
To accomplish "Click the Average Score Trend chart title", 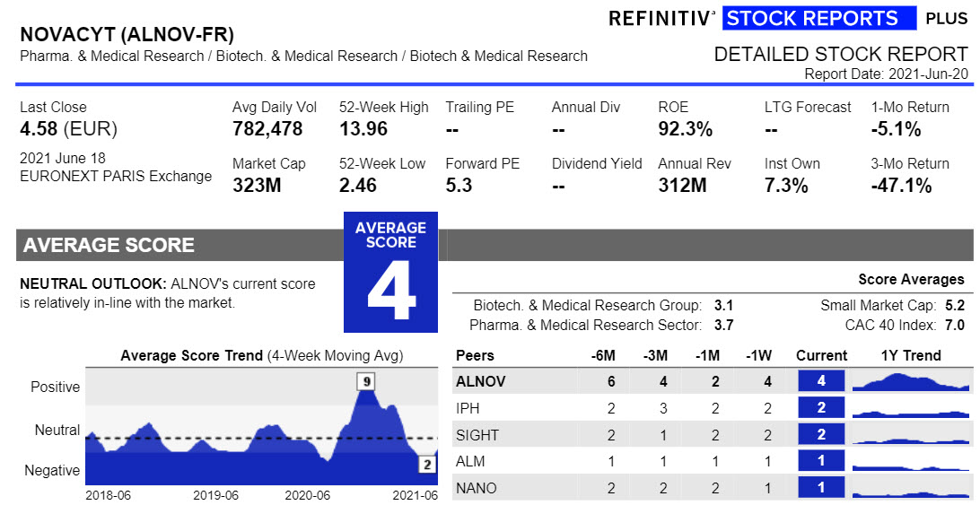I will [x=262, y=355].
